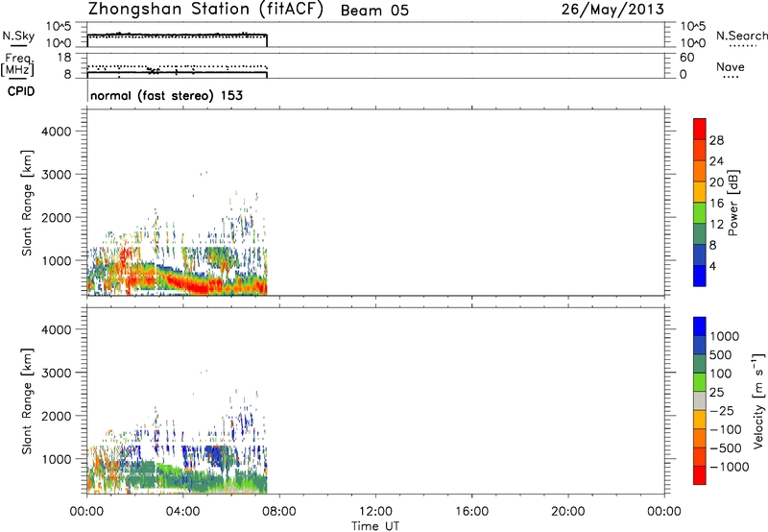The width and height of the screenshot is (768, 532).
Task: Click the CPID label
Action: click(x=21, y=91)
